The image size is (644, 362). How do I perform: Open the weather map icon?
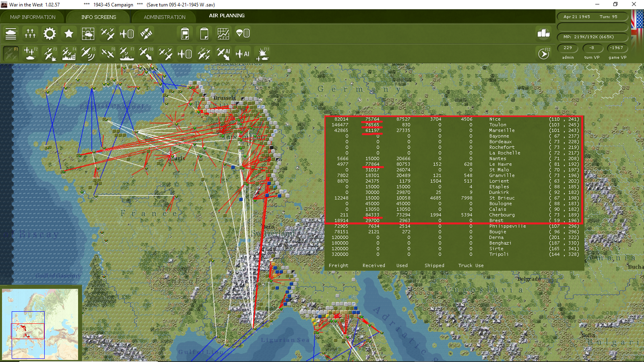[88, 33]
